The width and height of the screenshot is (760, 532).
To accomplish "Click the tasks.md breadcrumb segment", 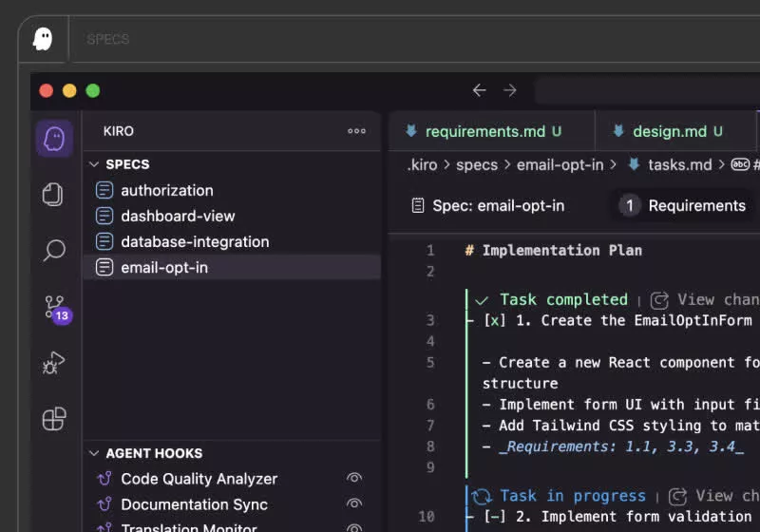I will pos(680,164).
